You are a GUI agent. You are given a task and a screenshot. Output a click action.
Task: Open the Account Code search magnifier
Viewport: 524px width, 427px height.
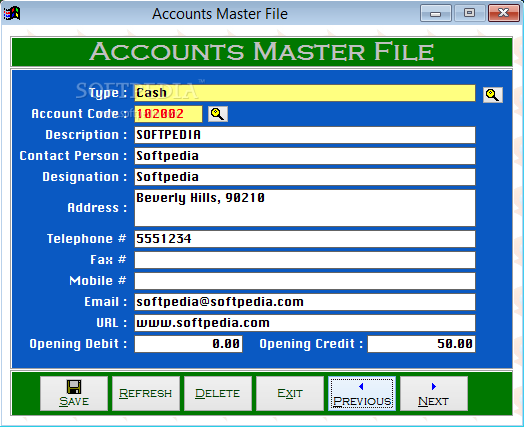tap(218, 114)
